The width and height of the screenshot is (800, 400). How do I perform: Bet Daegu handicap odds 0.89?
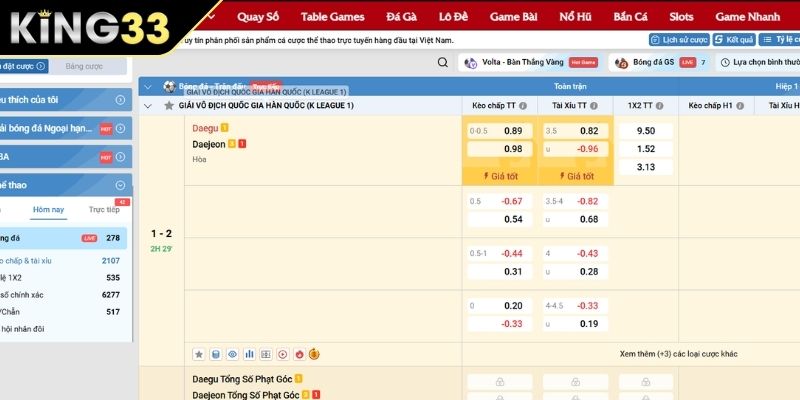pos(500,131)
